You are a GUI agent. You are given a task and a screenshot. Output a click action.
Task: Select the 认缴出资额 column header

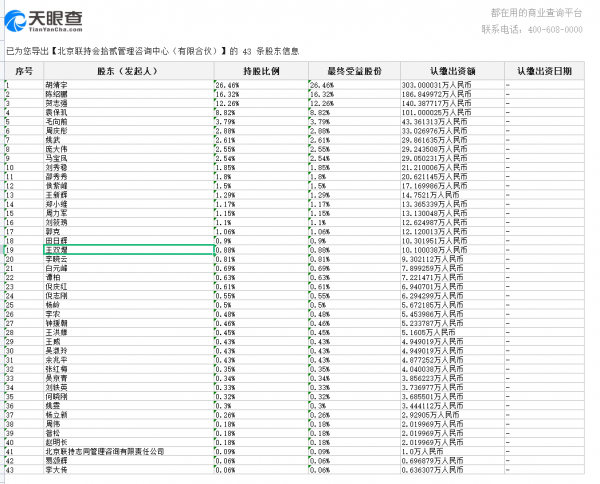click(452, 71)
